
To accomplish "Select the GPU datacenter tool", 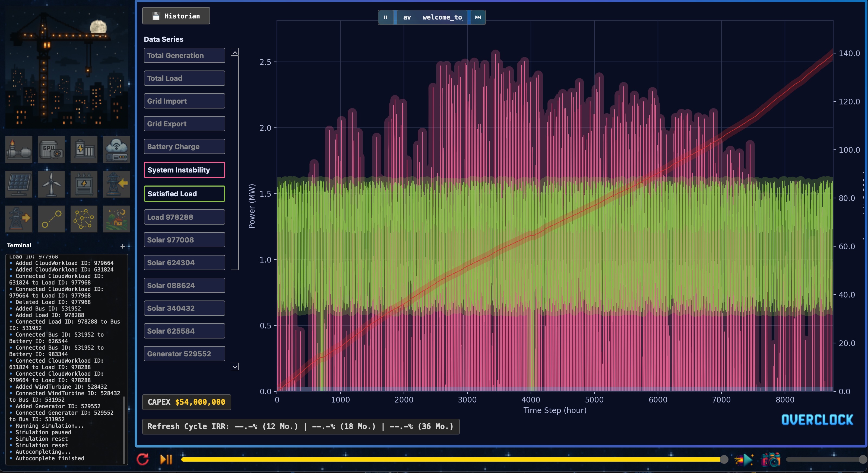I will click(51, 149).
